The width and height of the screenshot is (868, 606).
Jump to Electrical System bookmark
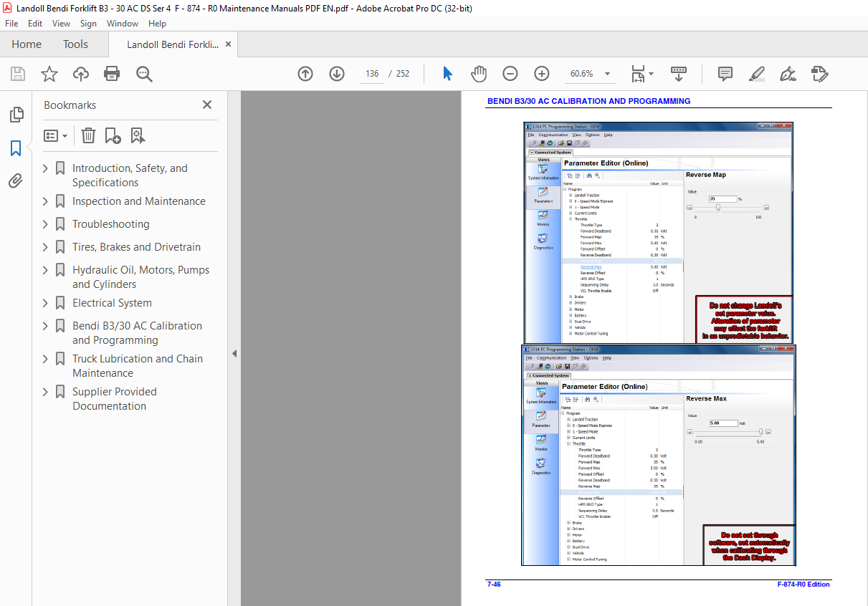click(112, 303)
